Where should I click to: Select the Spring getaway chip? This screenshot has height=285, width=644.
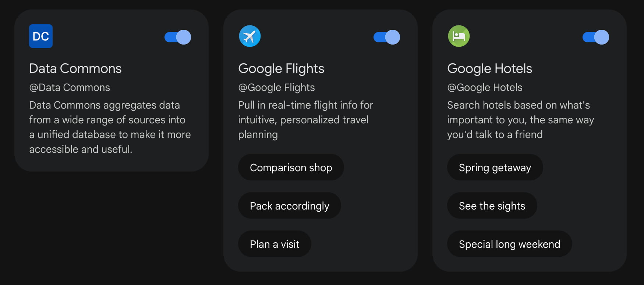[x=495, y=168]
